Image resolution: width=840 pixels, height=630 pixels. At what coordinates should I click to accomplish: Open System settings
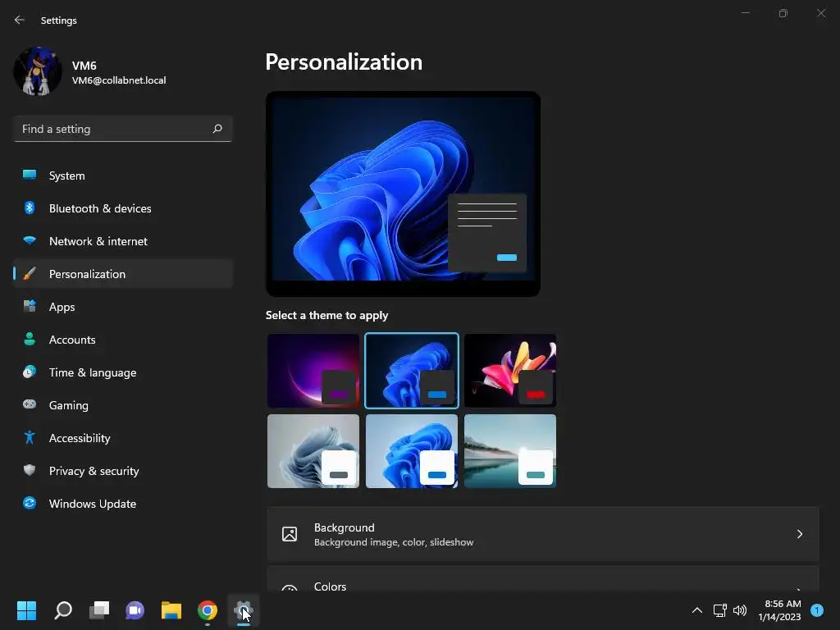[123, 176]
